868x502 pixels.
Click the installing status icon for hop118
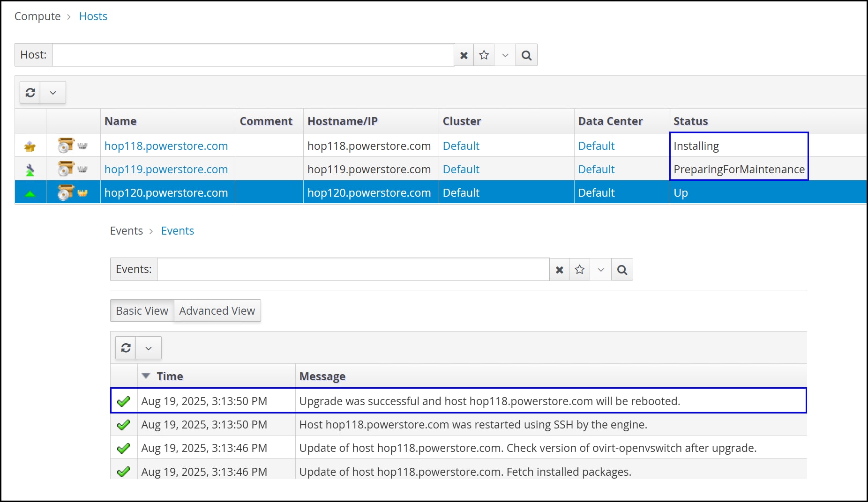30,147
